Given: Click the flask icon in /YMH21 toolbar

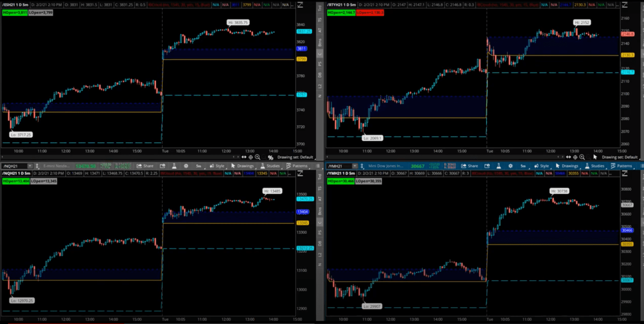Looking at the screenshot, I should pyautogui.click(x=499, y=166).
